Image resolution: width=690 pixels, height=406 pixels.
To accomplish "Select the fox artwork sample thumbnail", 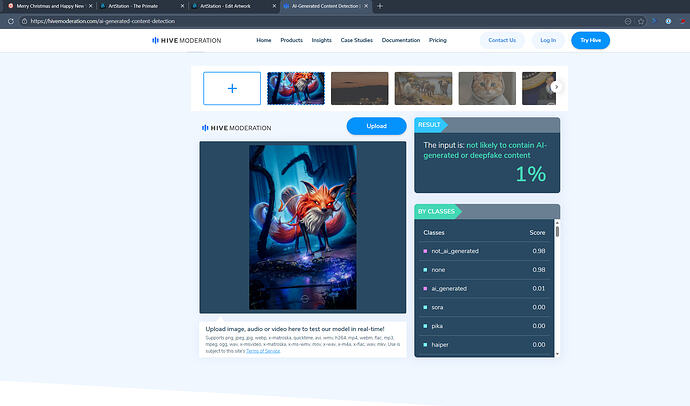I will (296, 88).
